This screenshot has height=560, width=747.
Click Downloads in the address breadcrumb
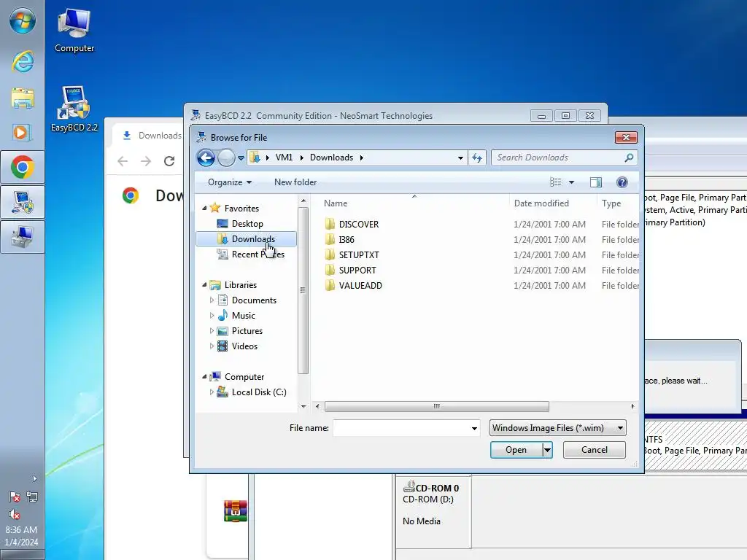332,157
